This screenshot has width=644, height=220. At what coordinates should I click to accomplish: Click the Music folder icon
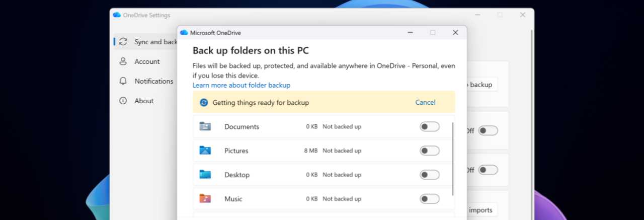(205, 199)
